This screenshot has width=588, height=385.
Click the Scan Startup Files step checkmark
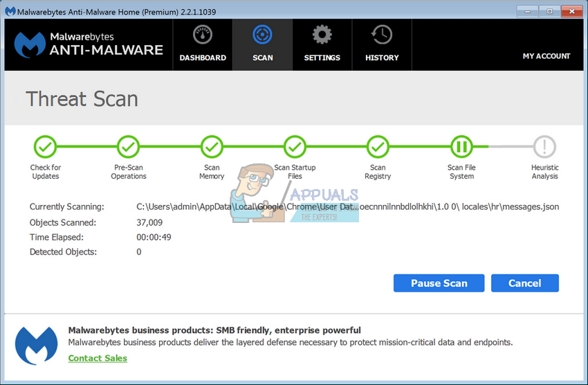pos(295,147)
